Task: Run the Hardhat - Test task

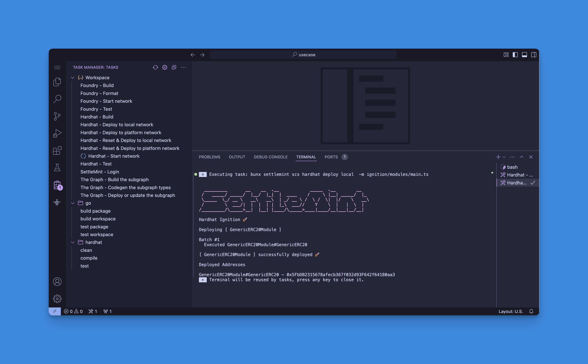Action: point(96,164)
